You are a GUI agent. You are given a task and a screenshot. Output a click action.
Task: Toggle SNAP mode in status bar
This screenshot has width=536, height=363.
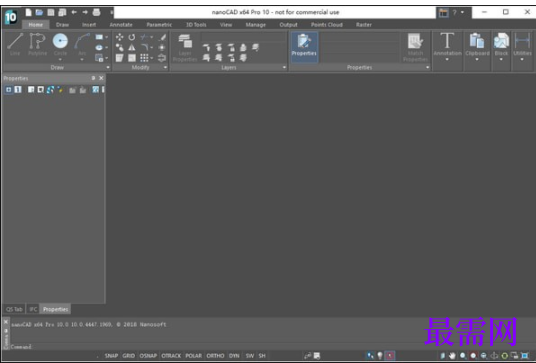(x=111, y=356)
